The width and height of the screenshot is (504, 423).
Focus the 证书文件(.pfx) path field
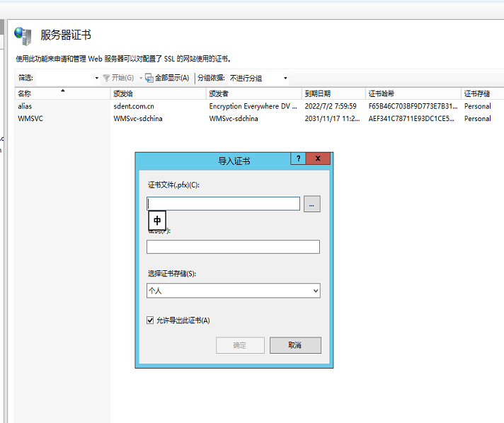(224, 204)
